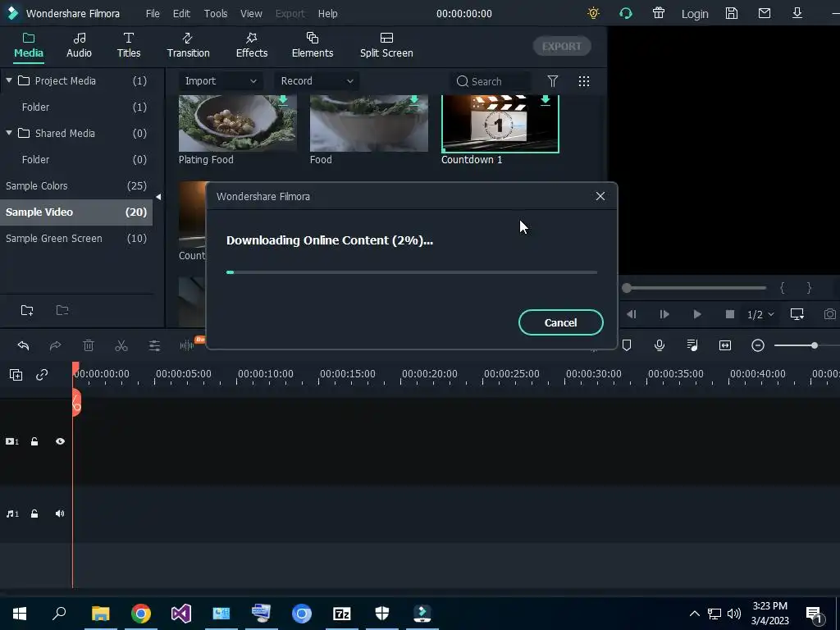Zoom out the timeline
This screenshot has height=630, width=840.
pyautogui.click(x=757, y=345)
